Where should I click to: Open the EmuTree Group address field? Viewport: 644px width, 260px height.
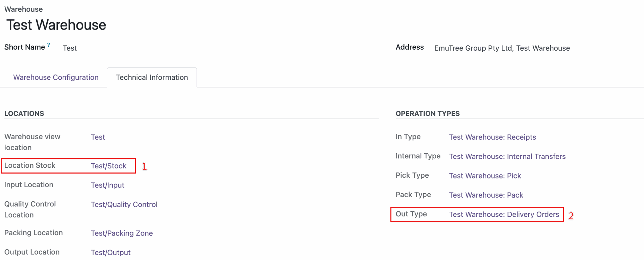point(502,48)
